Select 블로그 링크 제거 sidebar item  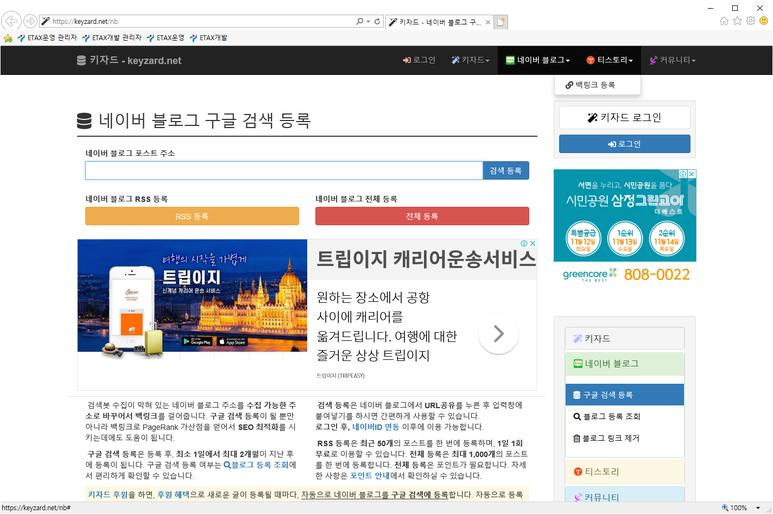pos(625,438)
